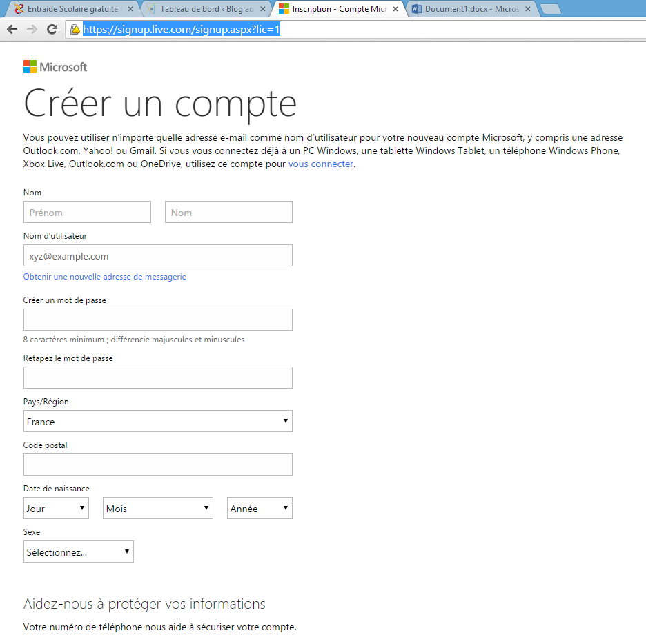Click the Microsoft logo

tap(55, 67)
